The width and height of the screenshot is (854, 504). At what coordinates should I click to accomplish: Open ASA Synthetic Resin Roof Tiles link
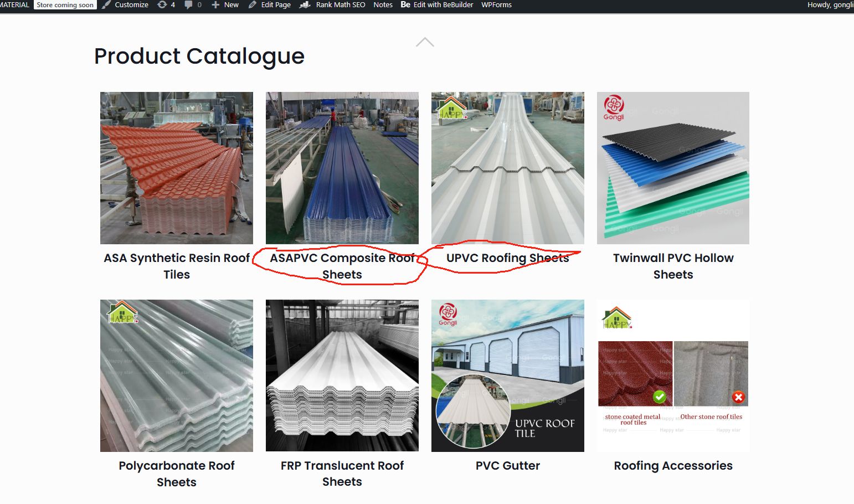click(177, 266)
